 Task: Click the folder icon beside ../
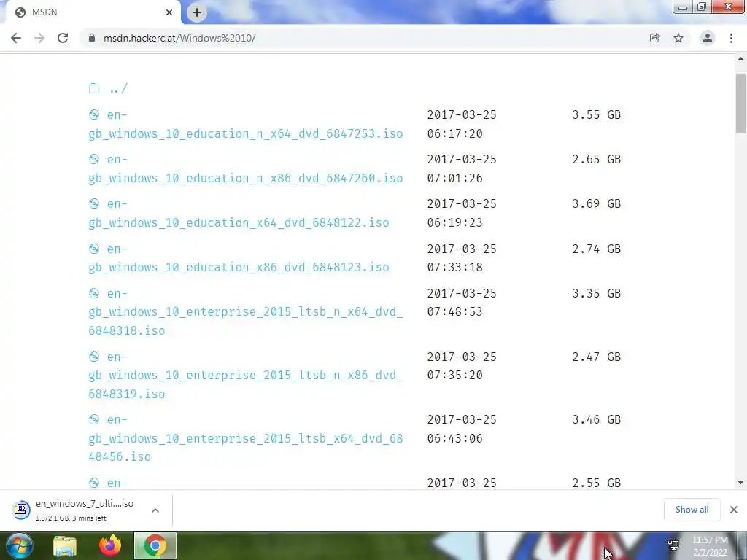click(x=94, y=88)
